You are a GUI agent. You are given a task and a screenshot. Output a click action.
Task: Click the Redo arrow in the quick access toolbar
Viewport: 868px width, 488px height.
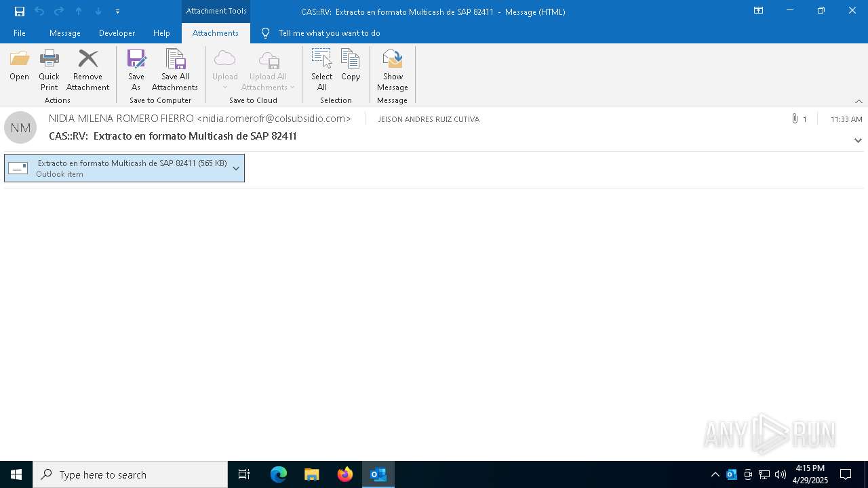(59, 12)
